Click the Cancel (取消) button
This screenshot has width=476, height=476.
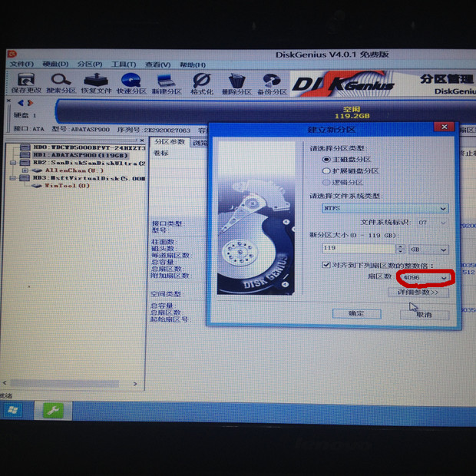click(x=425, y=315)
